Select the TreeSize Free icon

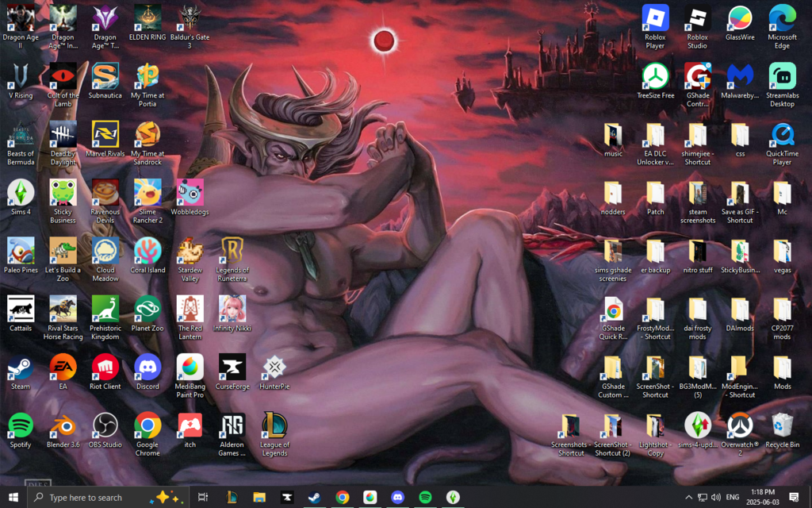pos(656,82)
